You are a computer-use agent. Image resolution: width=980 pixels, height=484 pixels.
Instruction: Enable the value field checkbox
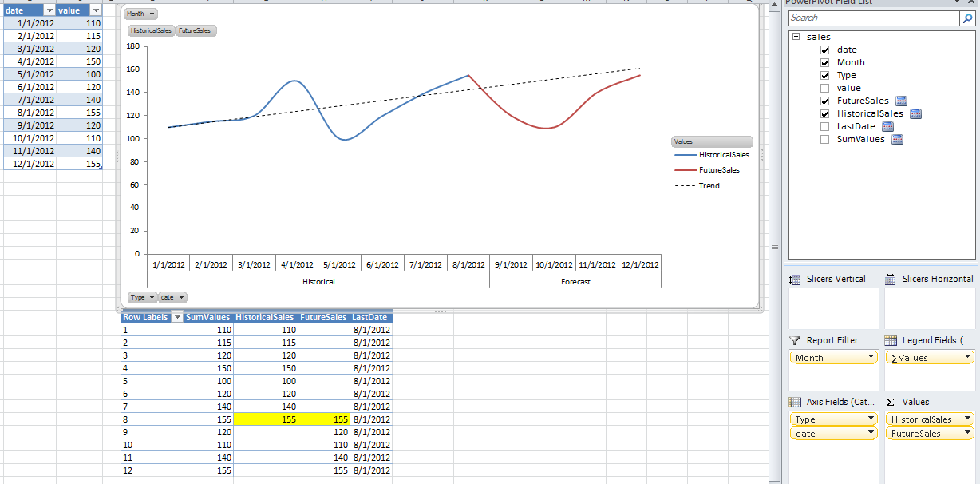pyautogui.click(x=824, y=88)
